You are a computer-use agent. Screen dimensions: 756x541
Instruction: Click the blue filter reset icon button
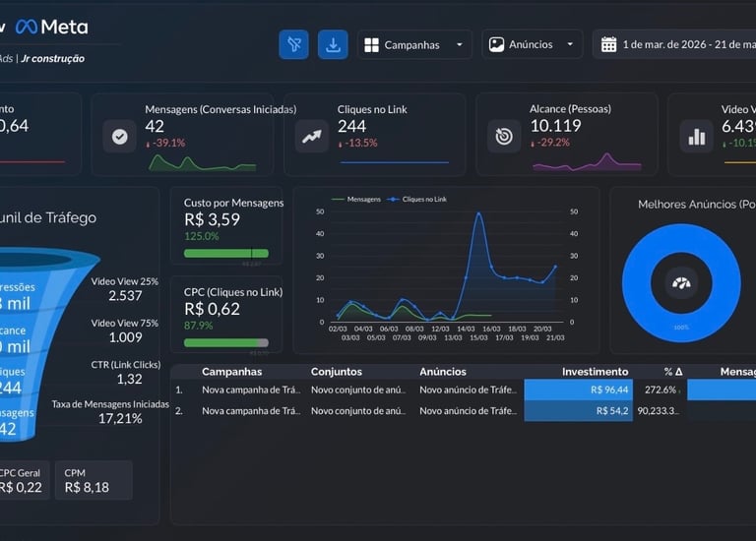[x=293, y=45]
